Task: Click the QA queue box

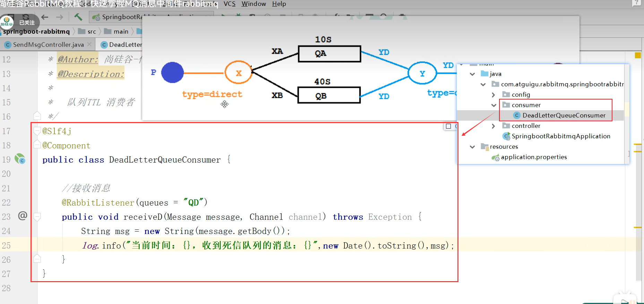Action: [329, 54]
